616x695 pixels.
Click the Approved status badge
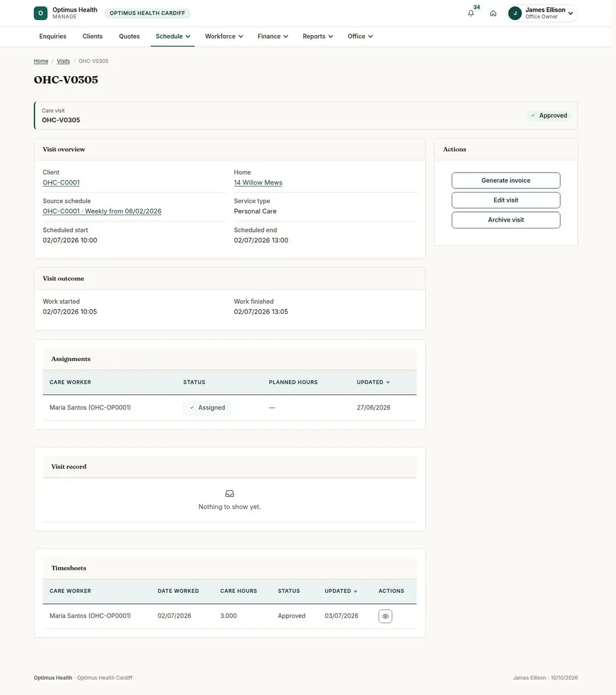(x=549, y=115)
